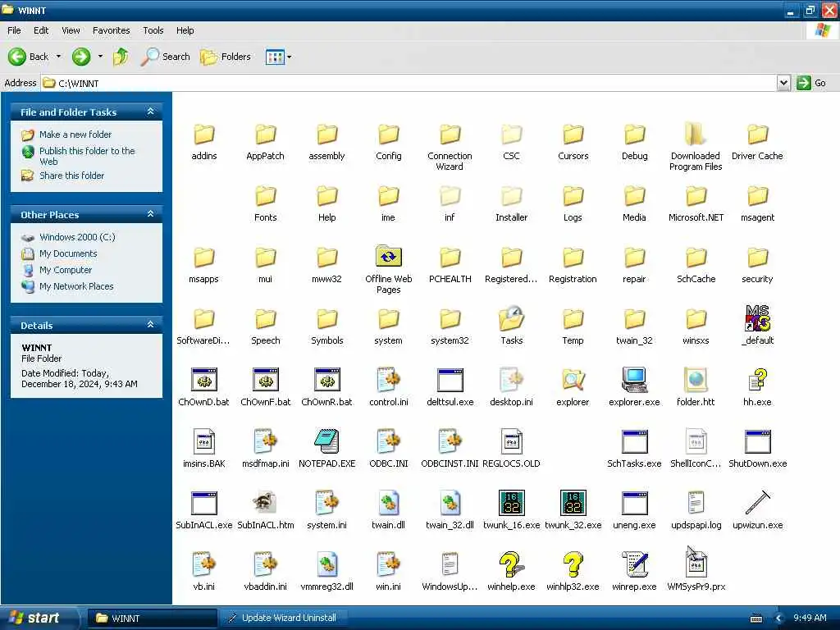840x630 pixels.
Task: Click WINNT taskbar button
Action: 152,619
